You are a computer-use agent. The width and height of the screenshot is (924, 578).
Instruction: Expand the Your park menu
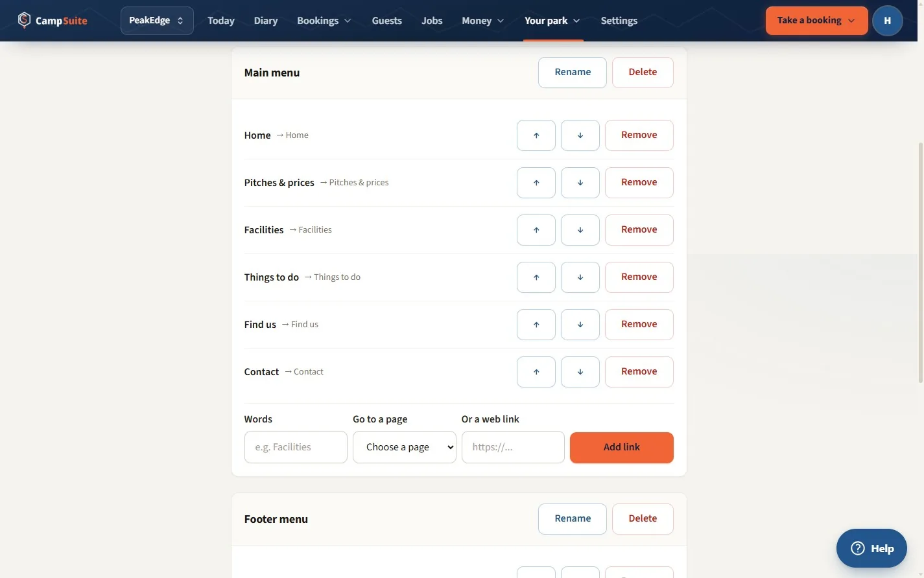552,21
